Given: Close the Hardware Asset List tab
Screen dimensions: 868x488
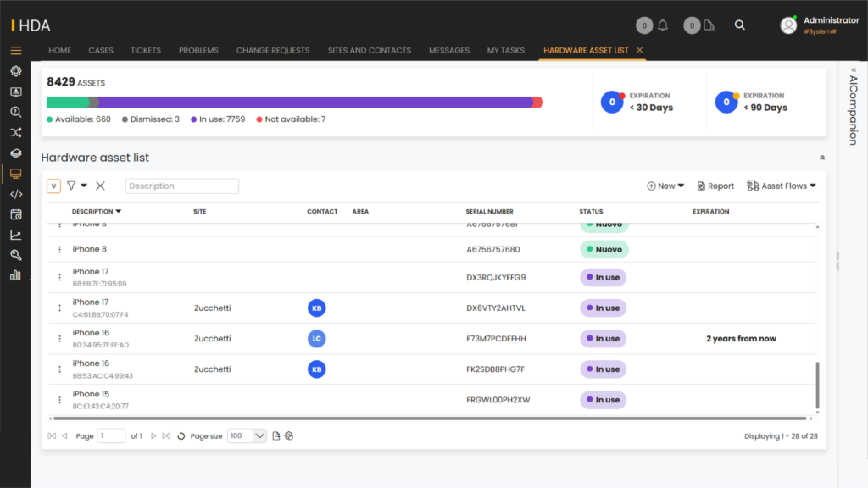Looking at the screenshot, I should pos(639,50).
